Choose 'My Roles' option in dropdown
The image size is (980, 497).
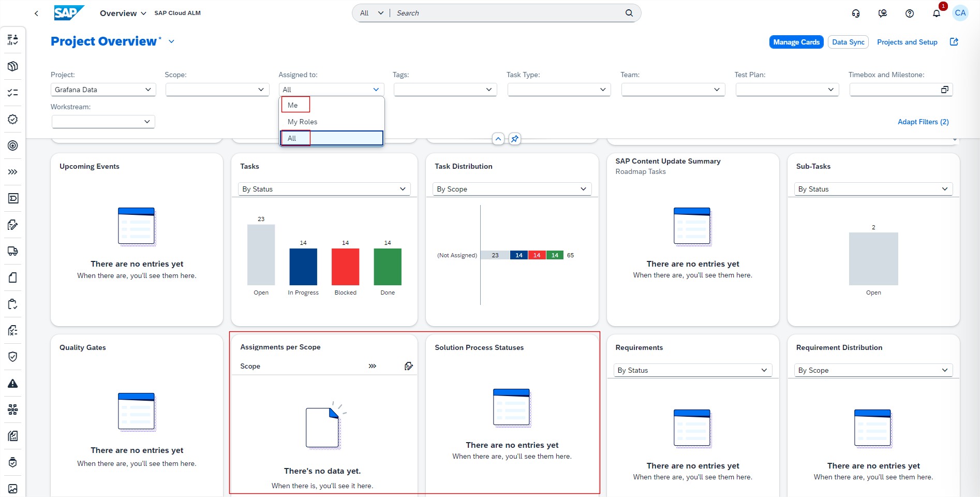coord(303,122)
